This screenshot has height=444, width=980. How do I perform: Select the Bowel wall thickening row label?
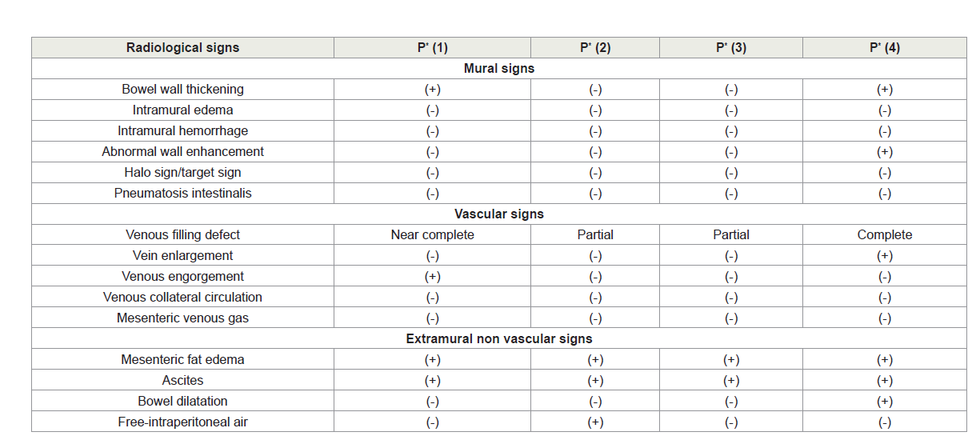tap(182, 89)
